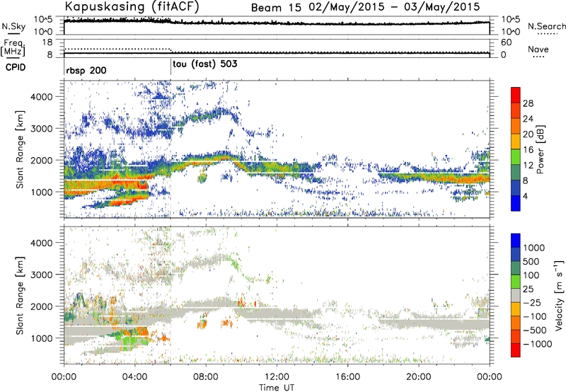Click the blue bottom segment of power color bar

[x=516, y=203]
